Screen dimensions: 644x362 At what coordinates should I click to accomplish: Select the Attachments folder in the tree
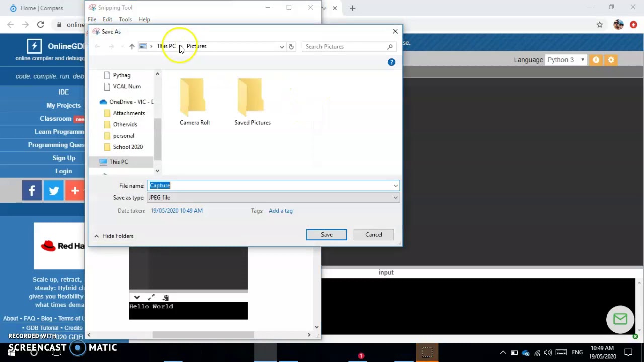pyautogui.click(x=124, y=113)
